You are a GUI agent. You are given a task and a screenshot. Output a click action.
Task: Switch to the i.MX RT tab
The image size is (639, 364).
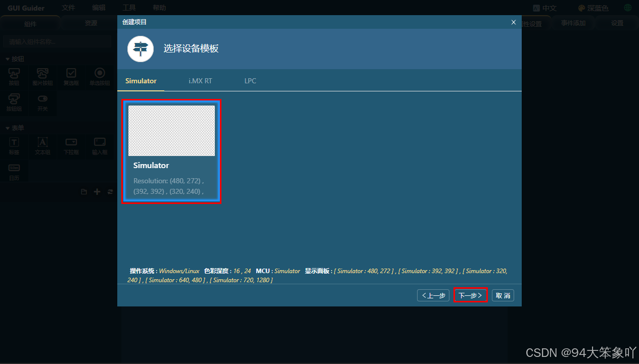200,81
